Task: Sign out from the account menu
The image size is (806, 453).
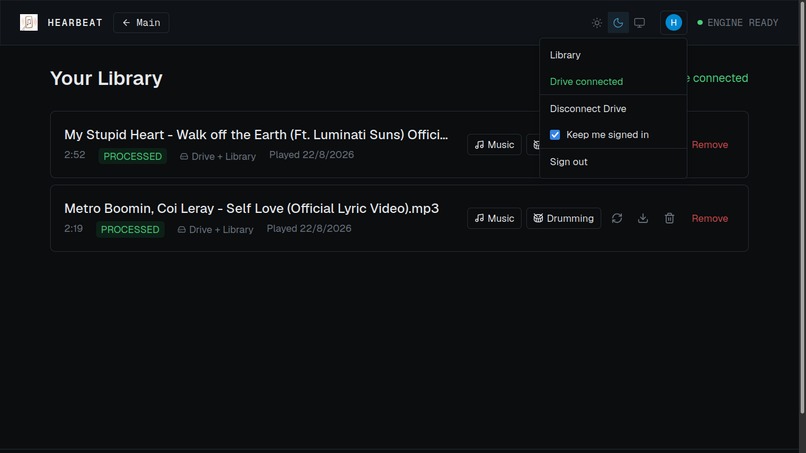Action: point(613,161)
